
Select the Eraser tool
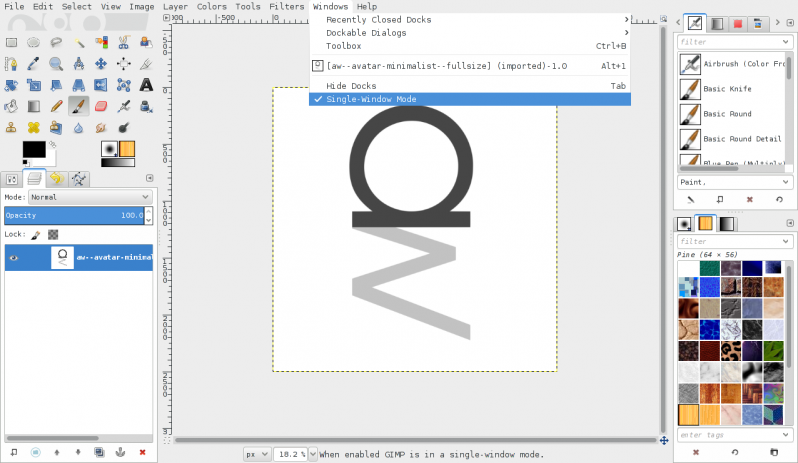(x=101, y=106)
